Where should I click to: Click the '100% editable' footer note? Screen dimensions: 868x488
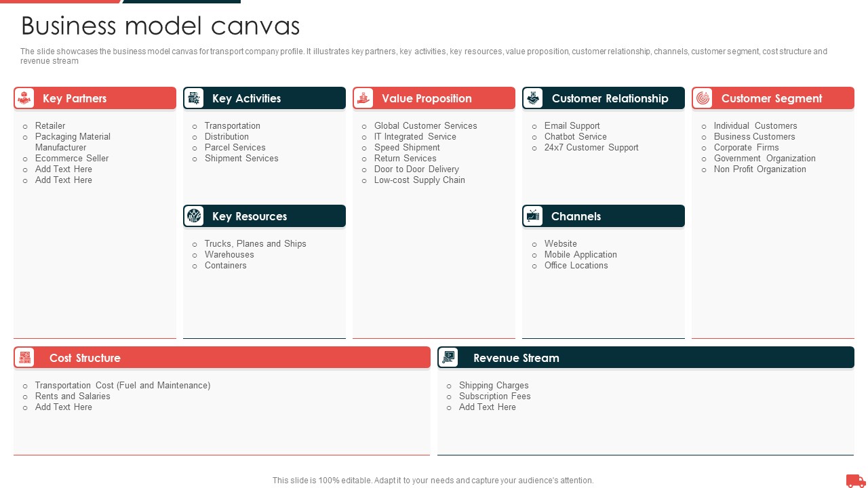[433, 481]
